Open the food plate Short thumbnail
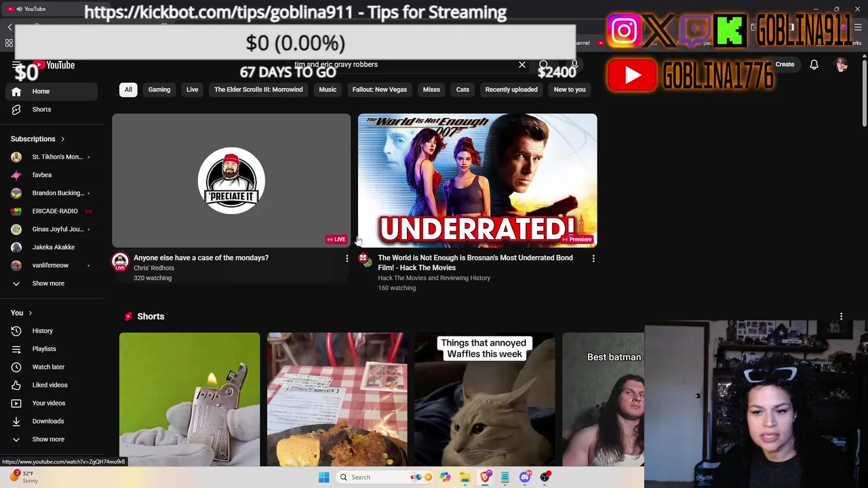This screenshot has width=868, height=488. click(x=337, y=399)
